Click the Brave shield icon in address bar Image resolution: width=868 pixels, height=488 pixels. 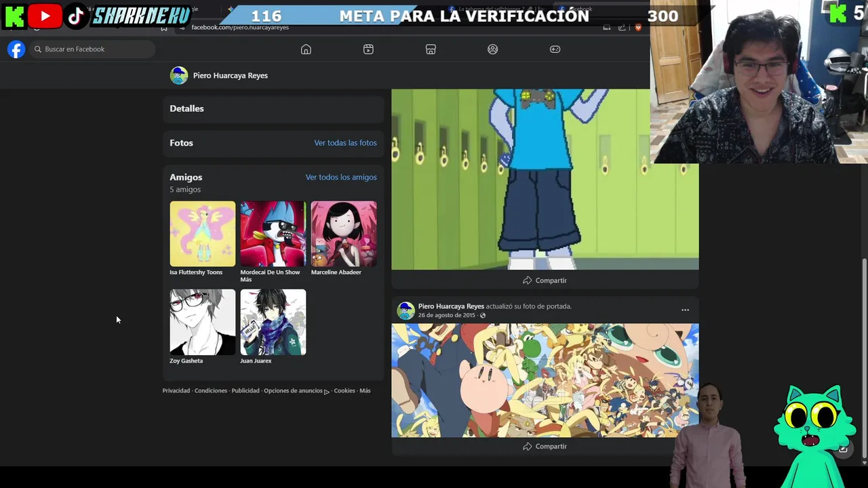click(638, 27)
